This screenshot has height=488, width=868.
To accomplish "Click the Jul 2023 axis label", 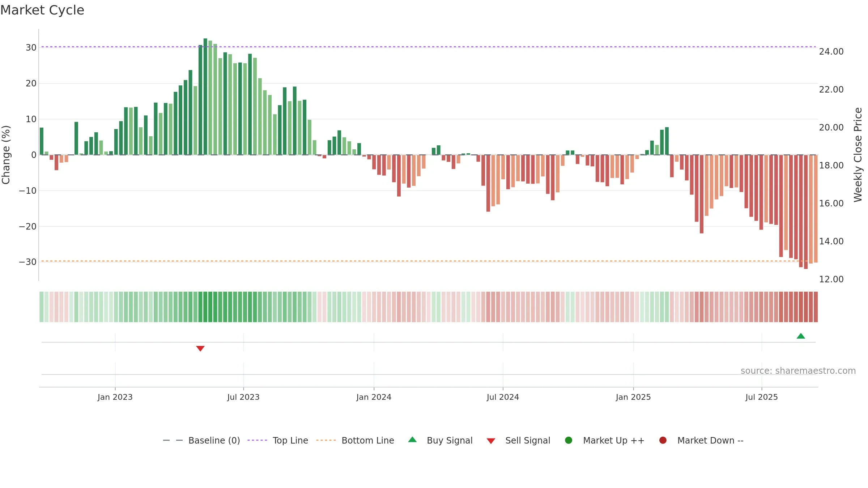I will [x=243, y=397].
